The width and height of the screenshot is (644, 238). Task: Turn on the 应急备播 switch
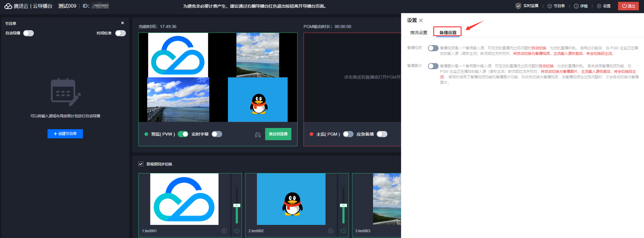point(382,134)
